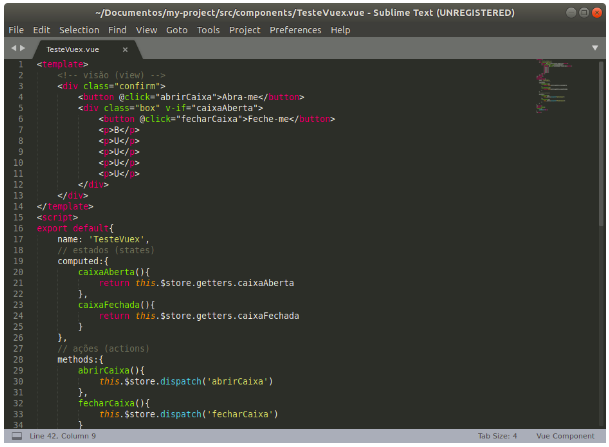Go to next tab with right arrow
The image size is (609, 447).
[23, 48]
